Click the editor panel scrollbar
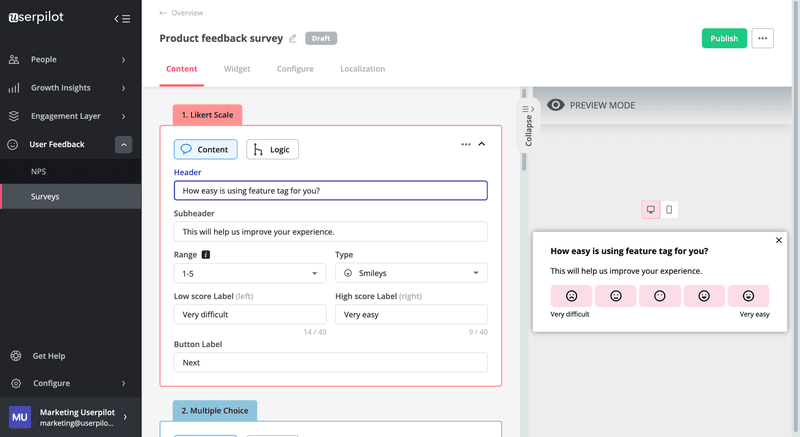This screenshot has height=437, width=800. pos(523,131)
